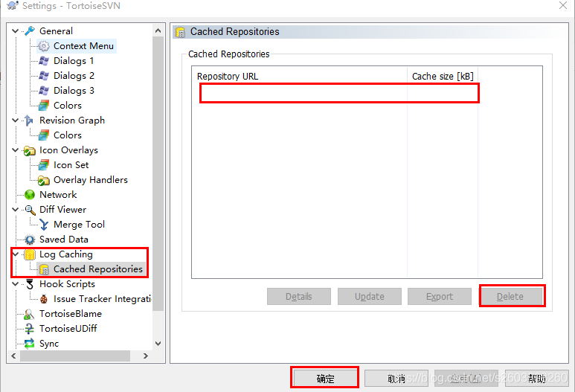Collapse the Revision Graph node

pyautogui.click(x=16, y=121)
